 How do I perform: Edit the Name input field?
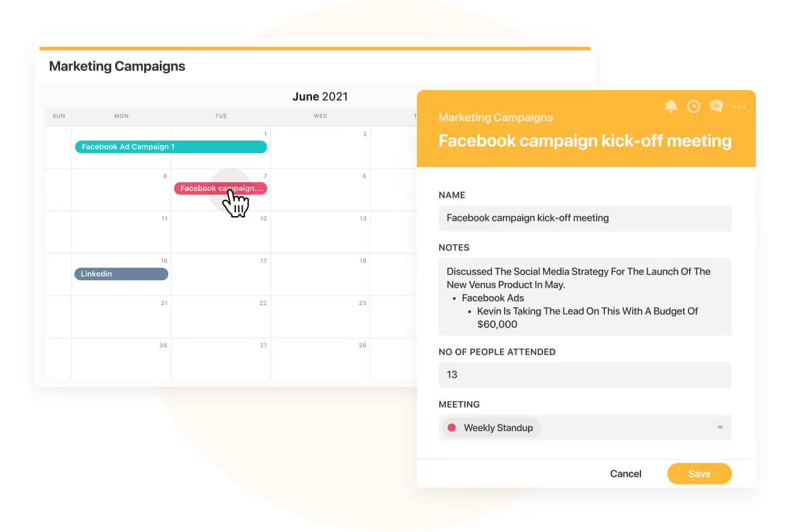click(x=585, y=218)
